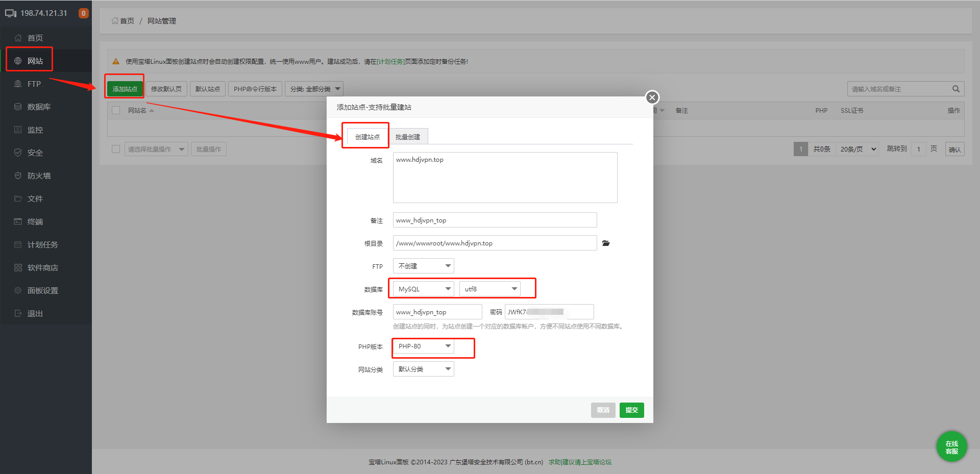Screen dimensions: 980x474
Task: Click the terminal icon in sidebar
Action: [18, 221]
